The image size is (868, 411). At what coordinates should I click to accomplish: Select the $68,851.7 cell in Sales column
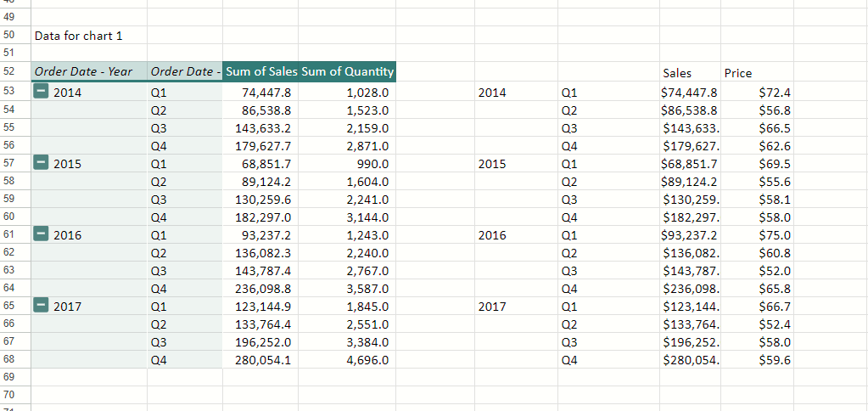coord(690,163)
